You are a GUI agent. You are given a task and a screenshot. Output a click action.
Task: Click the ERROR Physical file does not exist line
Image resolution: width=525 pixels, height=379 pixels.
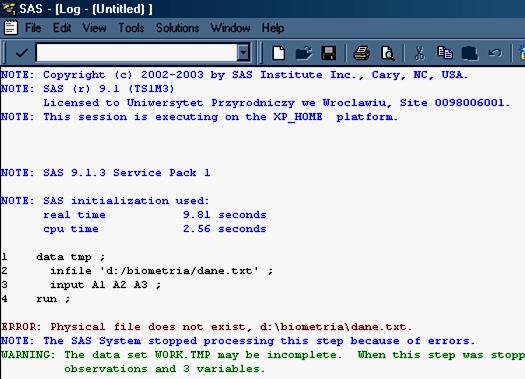[x=207, y=326]
